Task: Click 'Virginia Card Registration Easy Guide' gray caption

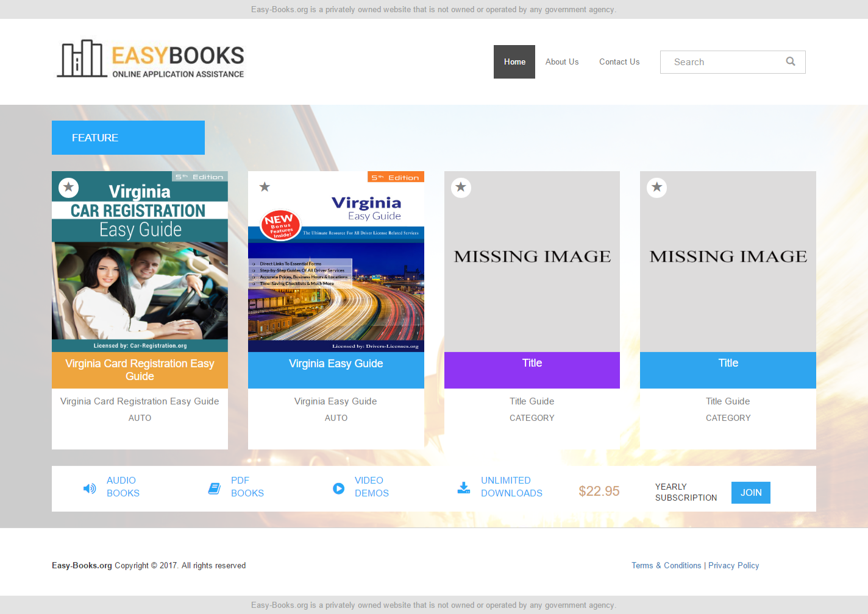Action: (140, 401)
